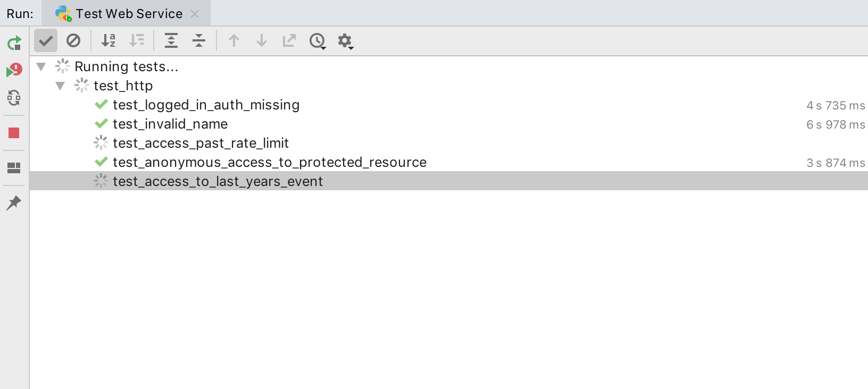The width and height of the screenshot is (868, 389).
Task: Stop the running tests
Action: click(x=14, y=133)
